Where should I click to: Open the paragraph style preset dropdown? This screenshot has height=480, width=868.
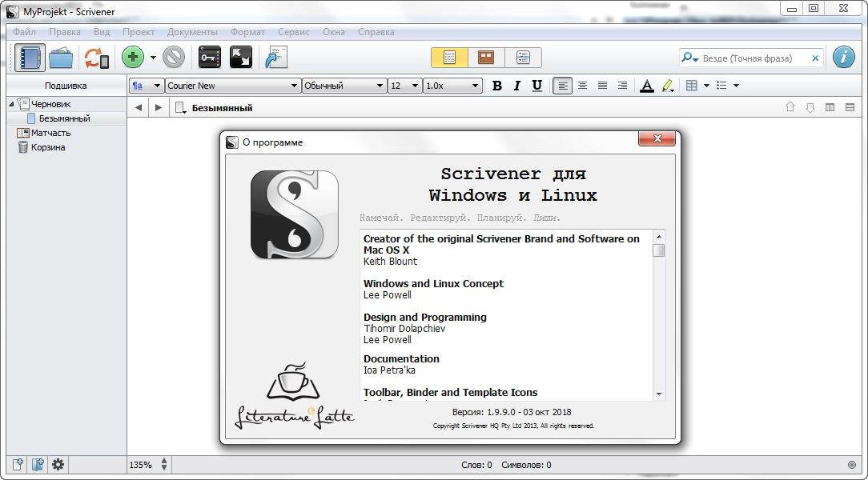pos(147,86)
